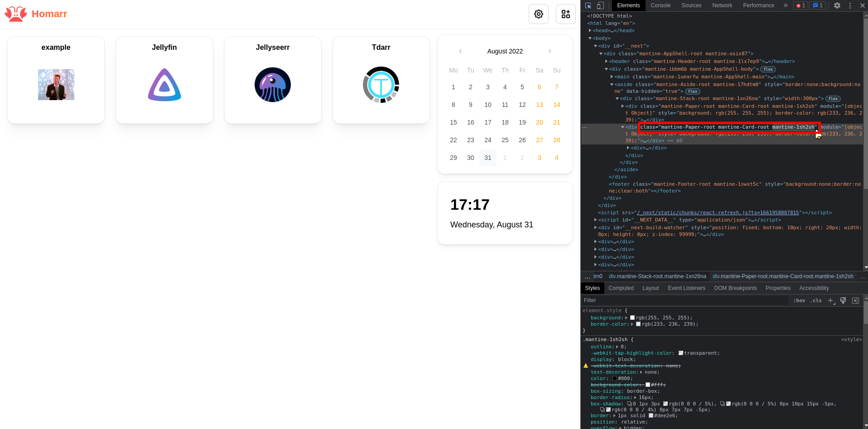Open DevTools three-dot customize menu
Viewport: 868px width, 429px height.
point(850,5)
